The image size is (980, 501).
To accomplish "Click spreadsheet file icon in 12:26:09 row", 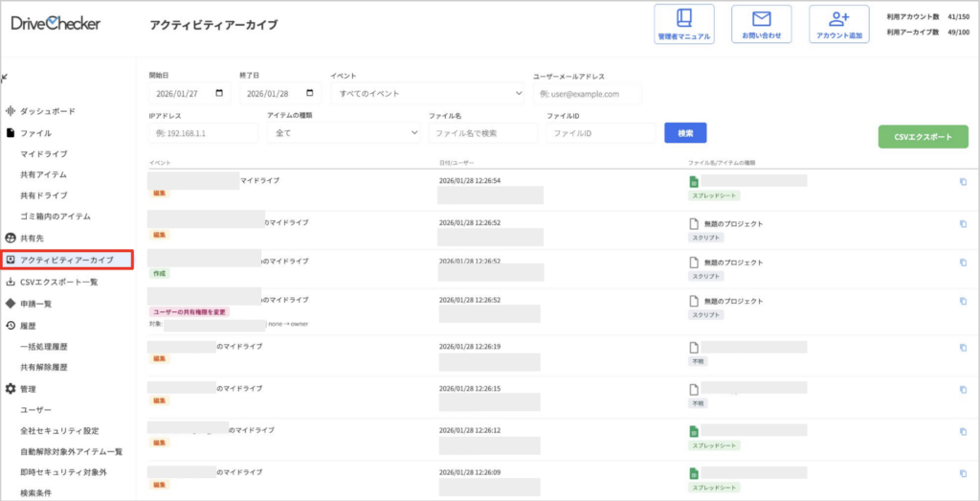I will 693,473.
